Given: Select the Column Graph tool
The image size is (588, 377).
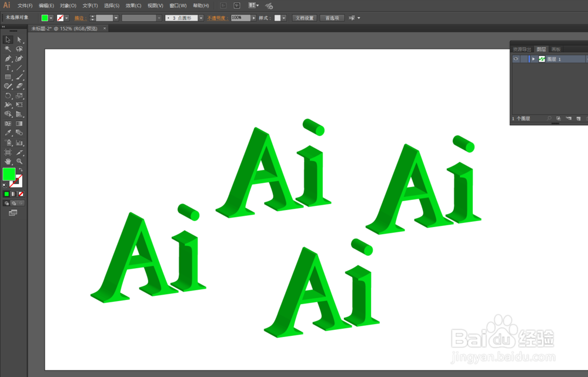Looking at the screenshot, I should (19, 143).
